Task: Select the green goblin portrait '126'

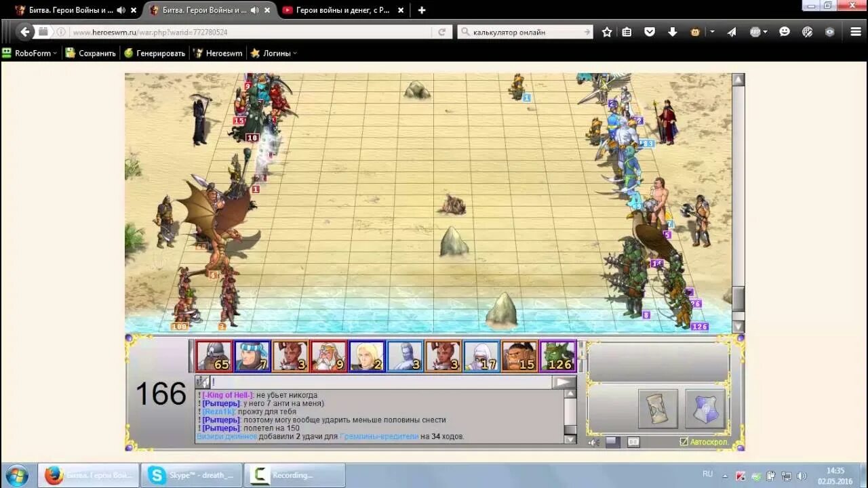Action: [558, 357]
